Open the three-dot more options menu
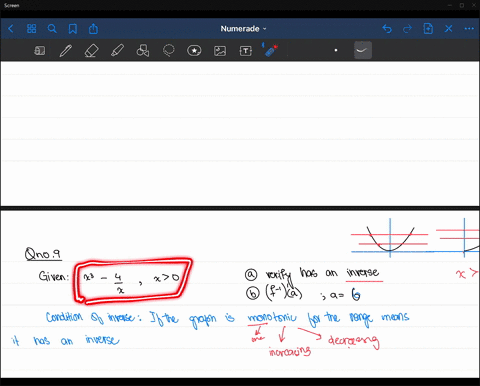This screenshot has width=480, height=386. [469, 29]
